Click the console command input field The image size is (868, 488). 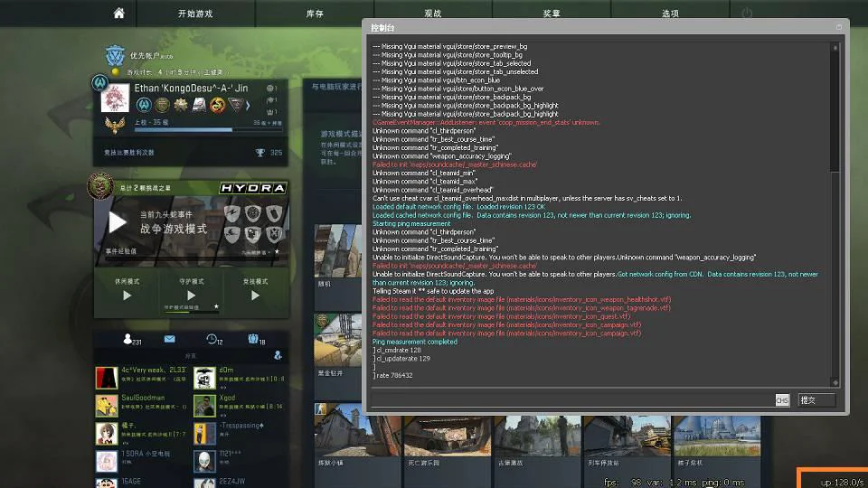click(571, 400)
